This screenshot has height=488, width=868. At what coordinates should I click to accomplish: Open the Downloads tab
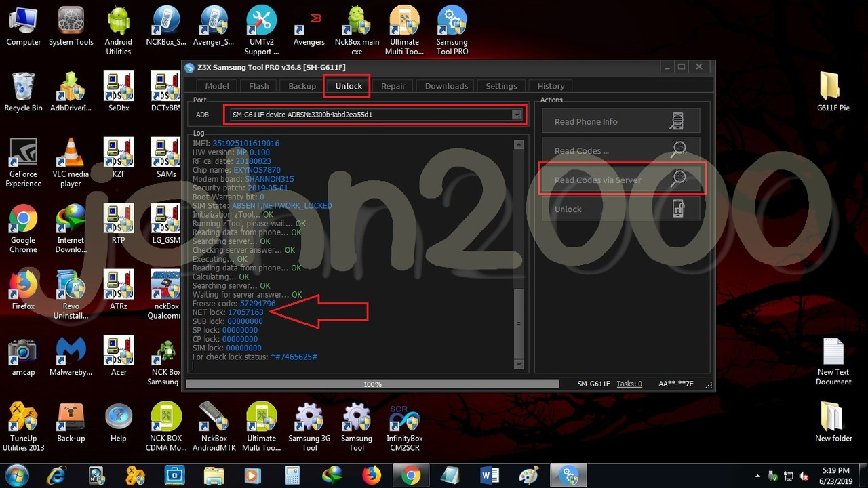(446, 86)
